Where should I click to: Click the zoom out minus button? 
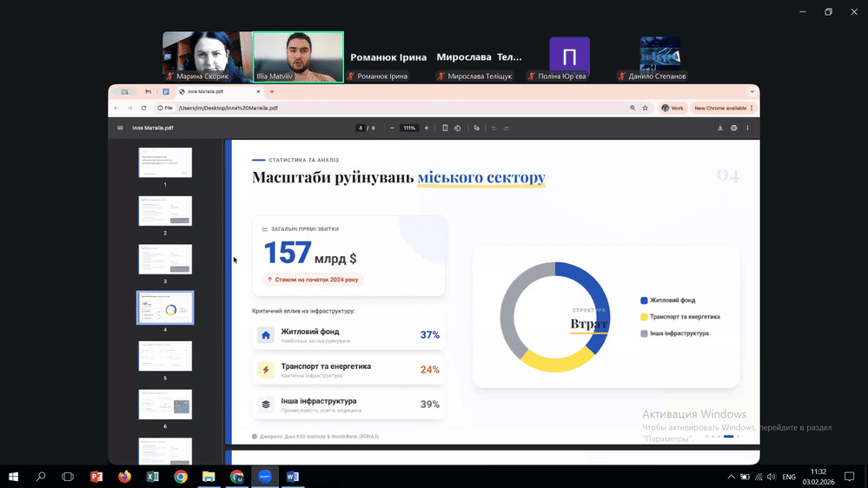(x=393, y=128)
